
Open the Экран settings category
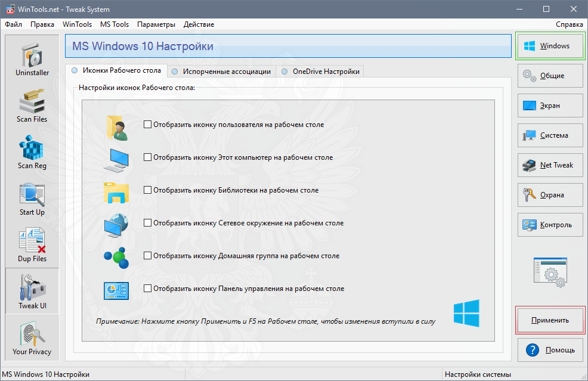click(x=550, y=106)
